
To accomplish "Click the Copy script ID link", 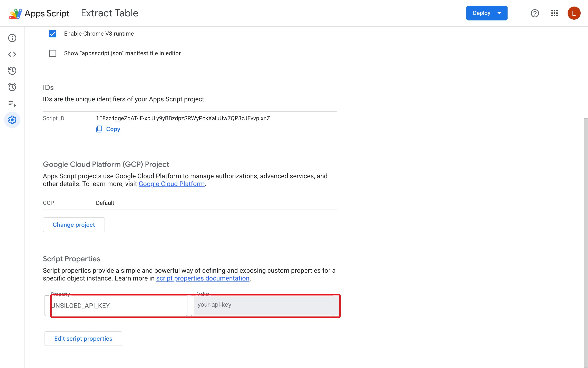I will pos(108,129).
